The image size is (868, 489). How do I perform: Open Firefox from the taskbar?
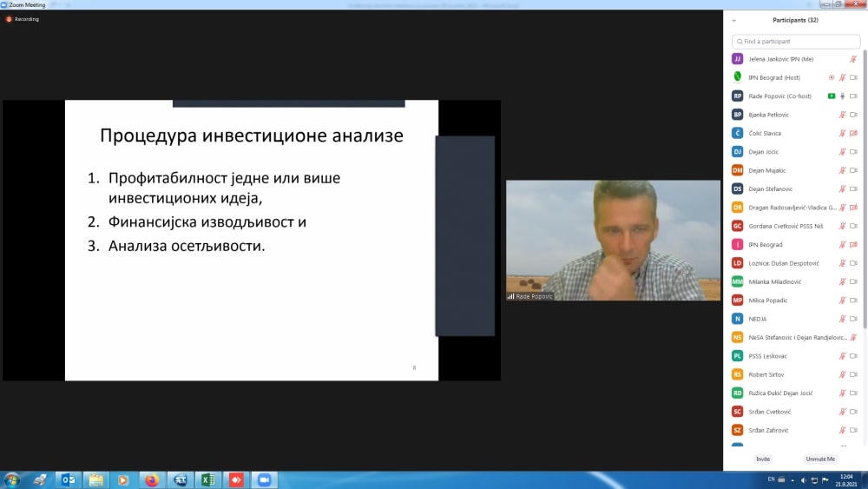152,479
